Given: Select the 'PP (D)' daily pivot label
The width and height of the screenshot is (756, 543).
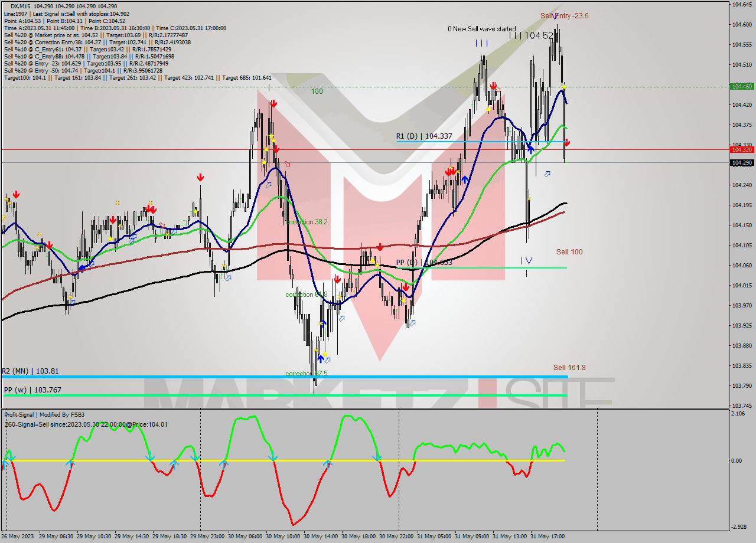Looking at the screenshot, I should [424, 262].
